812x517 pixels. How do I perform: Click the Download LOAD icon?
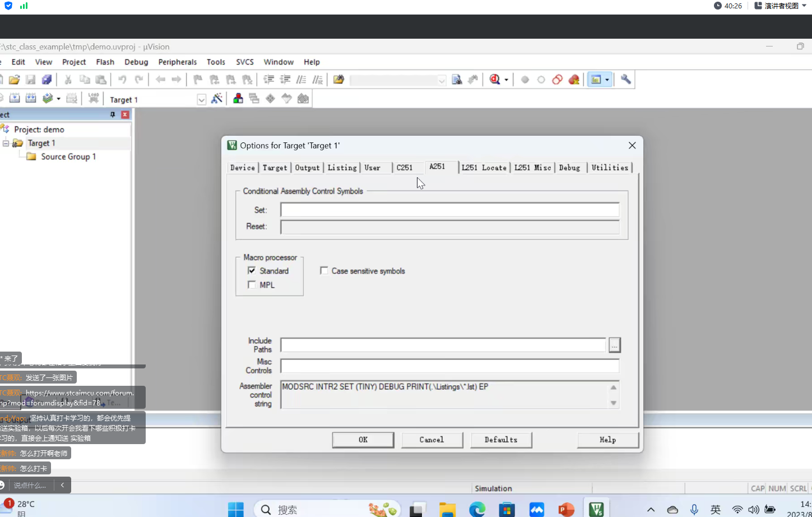pos(94,99)
